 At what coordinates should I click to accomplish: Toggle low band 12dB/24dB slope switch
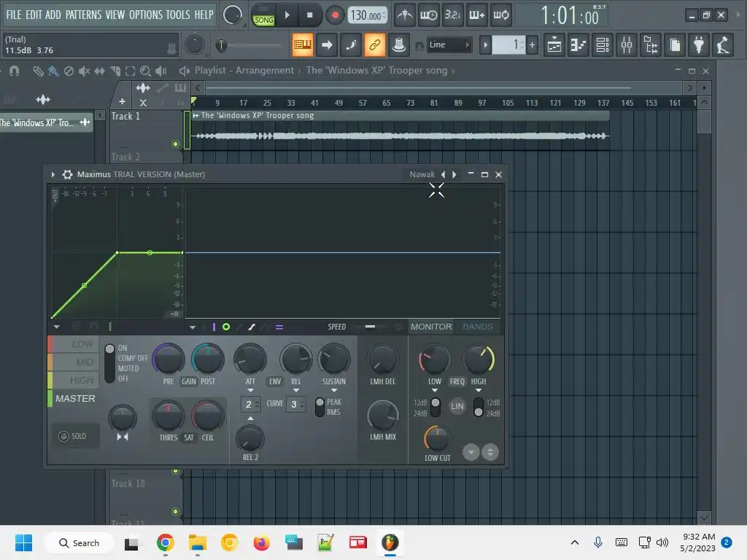click(436, 408)
